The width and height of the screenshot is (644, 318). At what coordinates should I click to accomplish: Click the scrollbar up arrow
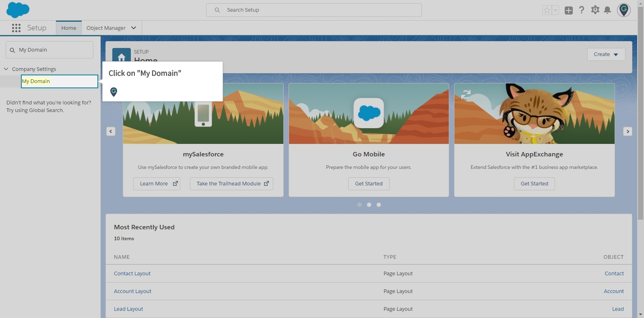[640, 3]
